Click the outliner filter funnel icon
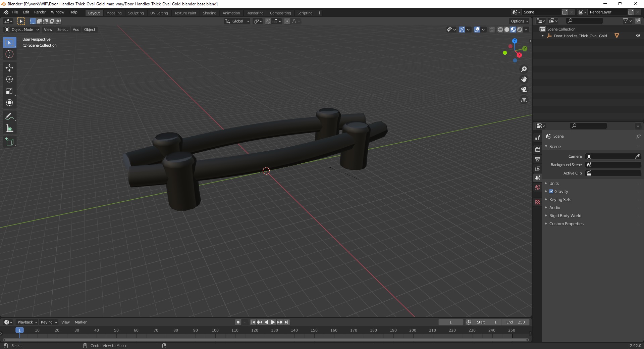This screenshot has height=349, width=644. [x=626, y=21]
